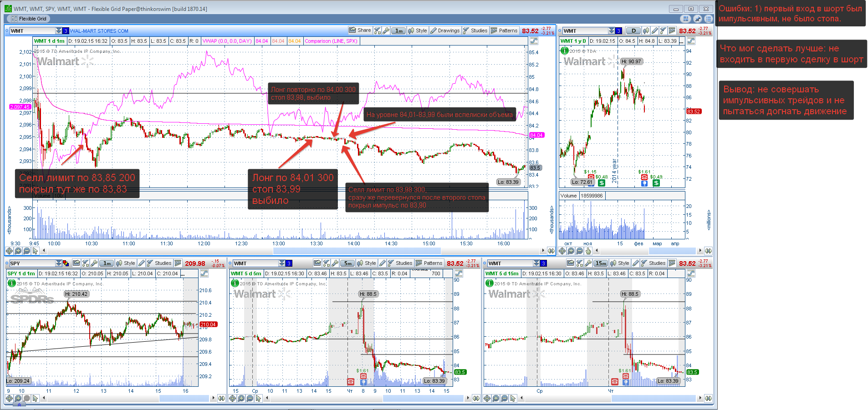This screenshot has width=868, height=410.
Task: Click the list menu icon in top-right header
Action: [709, 19]
